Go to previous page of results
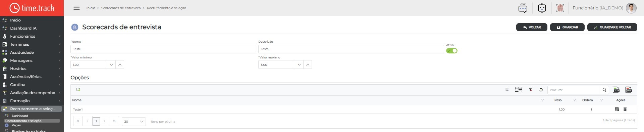 88,121
